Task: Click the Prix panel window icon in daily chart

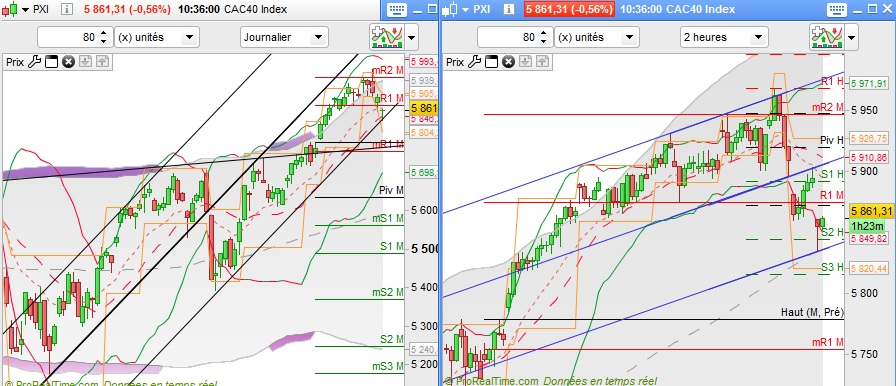Action: (51, 62)
